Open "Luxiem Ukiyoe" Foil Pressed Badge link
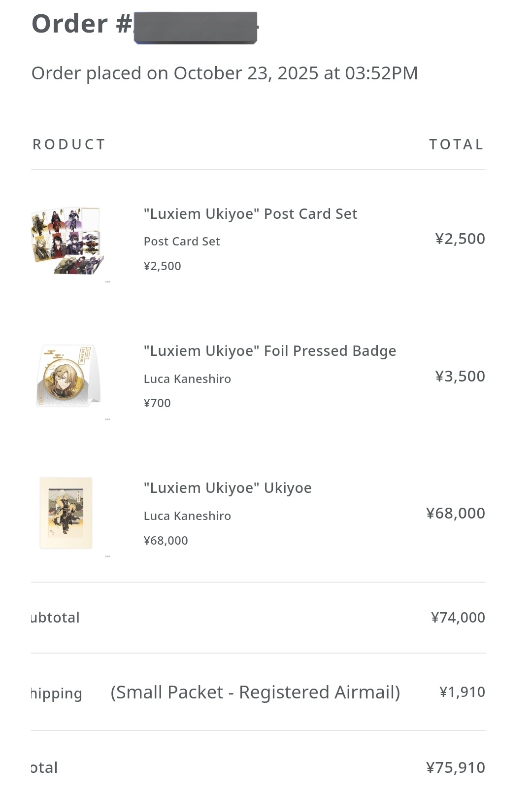This screenshot has height=799, width=532. 269,351
